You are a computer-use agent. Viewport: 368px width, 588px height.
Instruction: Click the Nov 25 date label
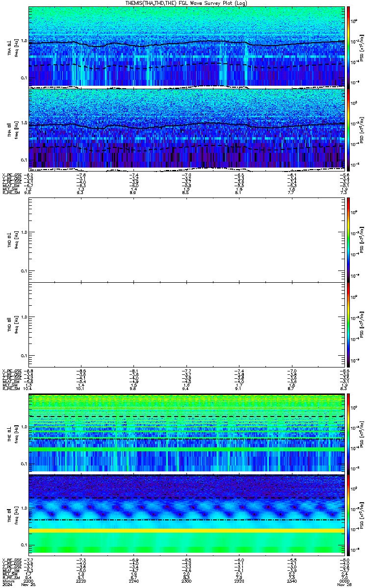[29, 585]
